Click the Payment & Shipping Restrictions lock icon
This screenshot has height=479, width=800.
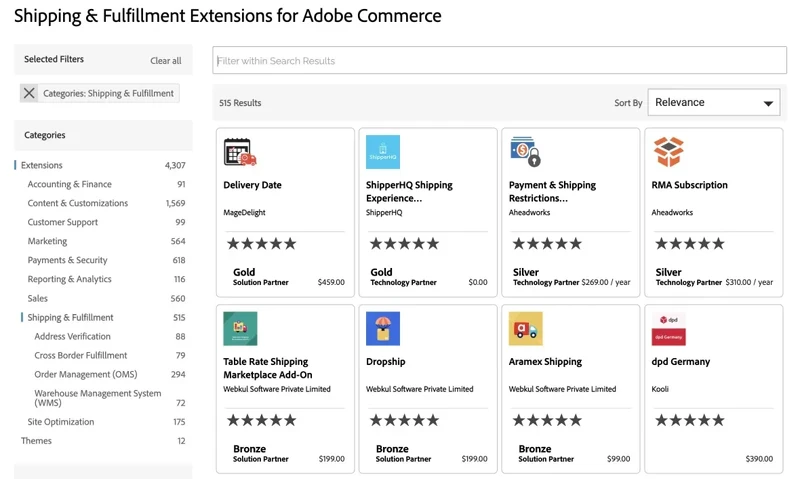pos(526,152)
